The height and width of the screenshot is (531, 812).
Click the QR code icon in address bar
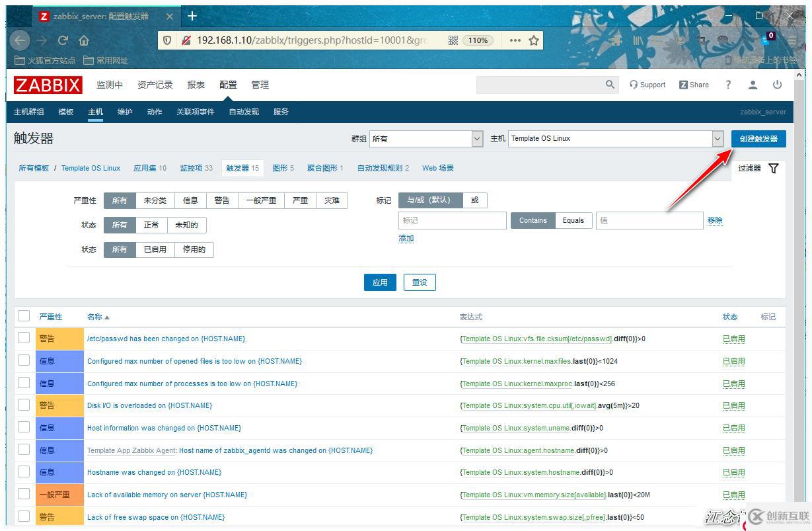453,40
